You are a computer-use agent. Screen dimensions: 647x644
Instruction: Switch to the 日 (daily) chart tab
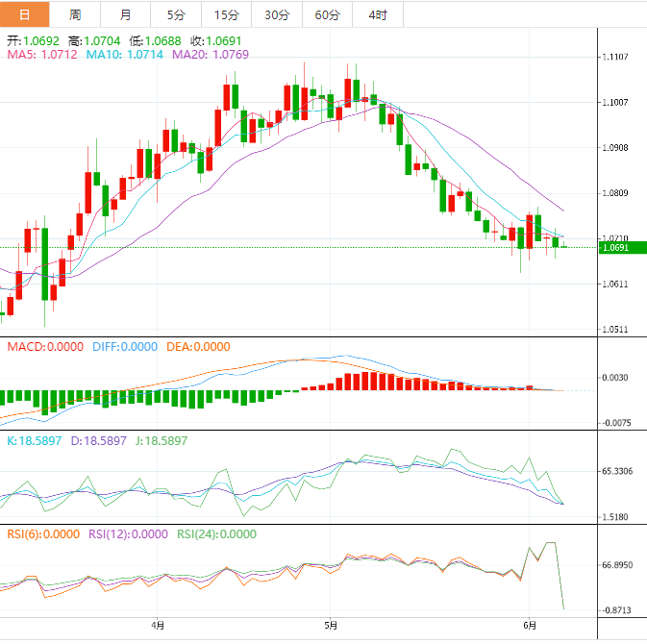pos(24,14)
